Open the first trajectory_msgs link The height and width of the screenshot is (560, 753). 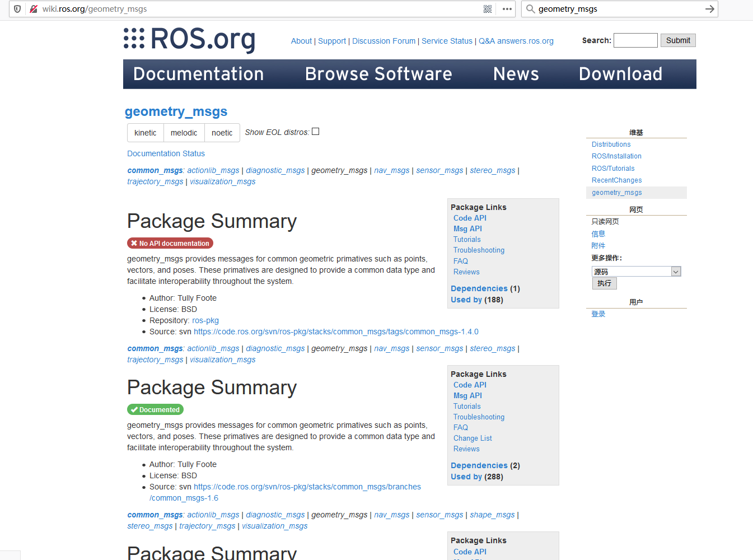(x=155, y=181)
